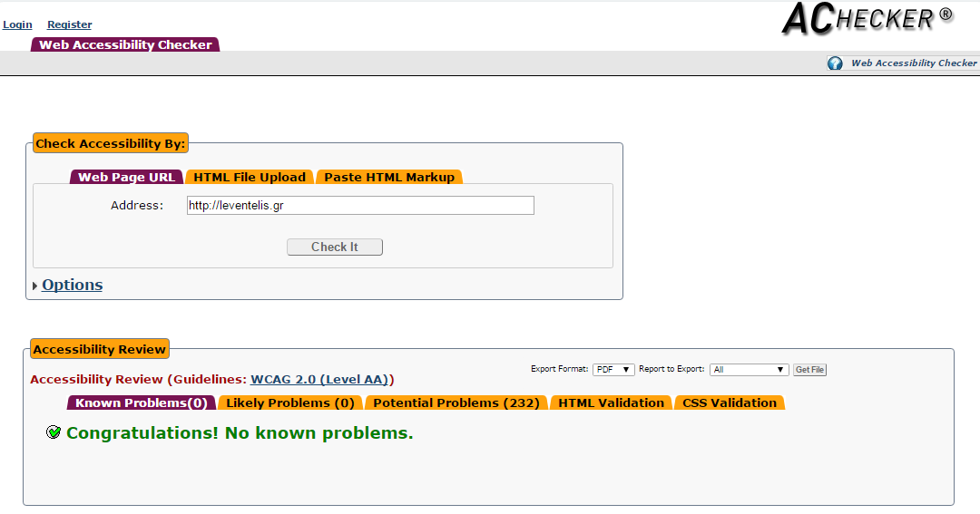
Task: Click the AChecker logo
Action: click(x=867, y=18)
